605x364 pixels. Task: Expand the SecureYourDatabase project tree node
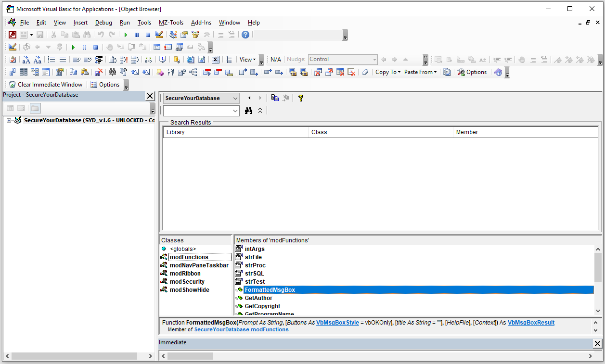[x=9, y=120]
